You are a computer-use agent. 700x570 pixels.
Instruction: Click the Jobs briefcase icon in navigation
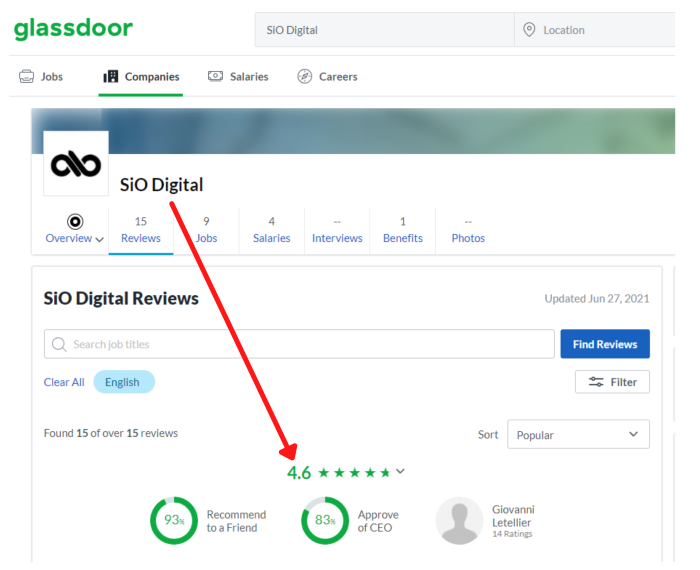pyautogui.click(x=26, y=77)
